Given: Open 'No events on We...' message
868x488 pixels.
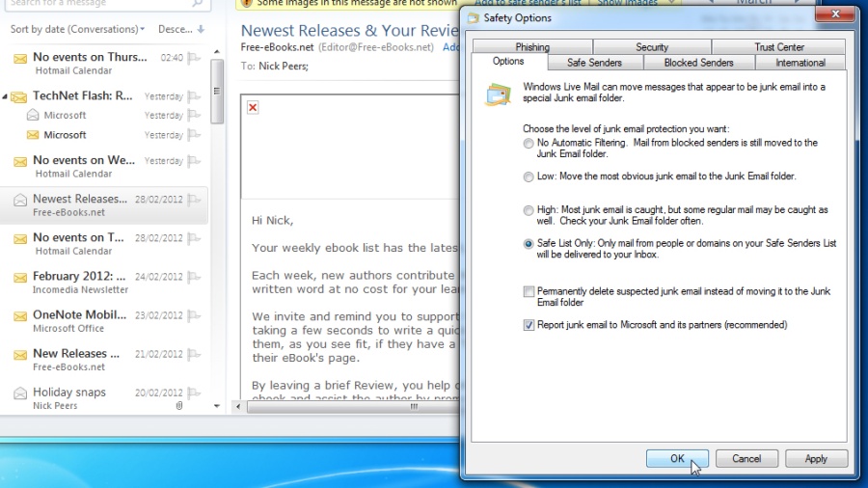Looking at the screenshot, I should pos(104,167).
